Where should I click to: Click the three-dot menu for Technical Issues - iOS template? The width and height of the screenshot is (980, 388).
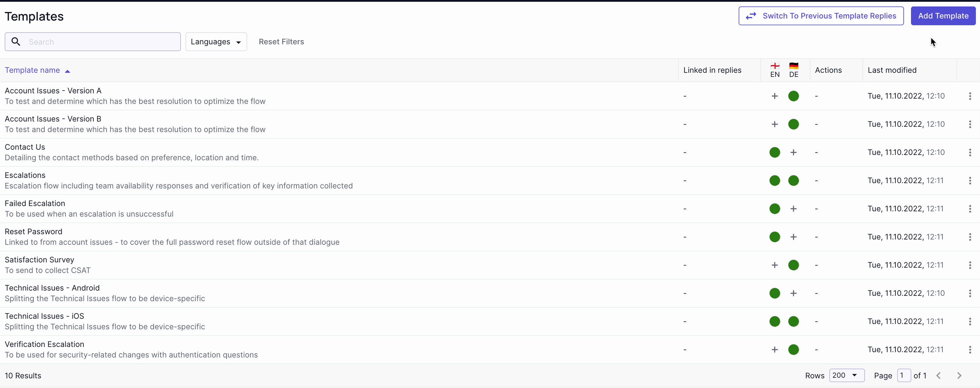tap(969, 321)
